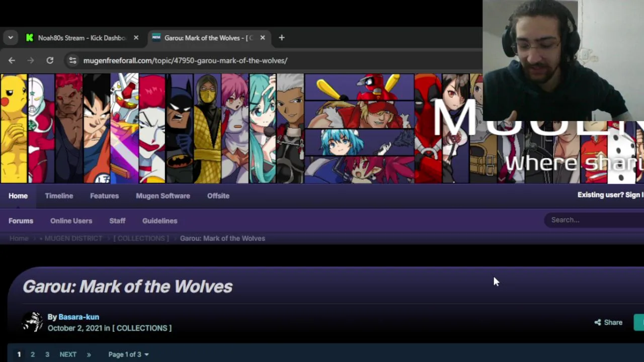644x362 pixels.
Task: Open a new browser tab with plus button
Action: [282, 38]
